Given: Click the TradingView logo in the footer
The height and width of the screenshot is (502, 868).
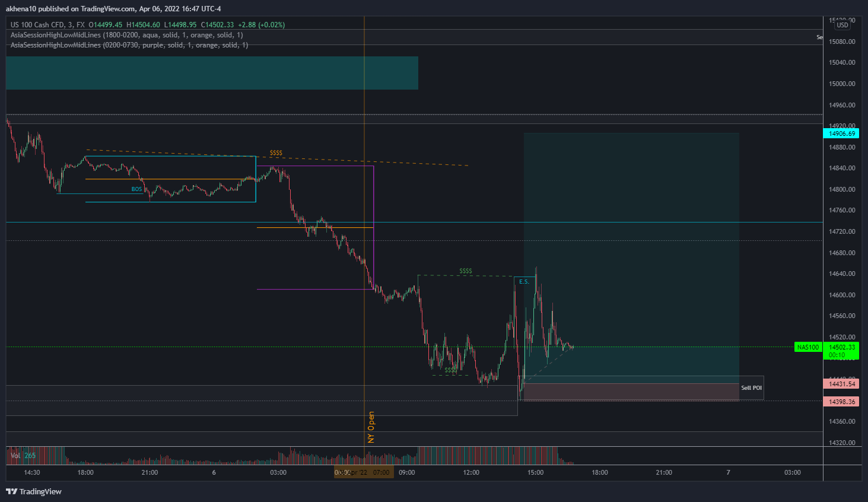Looking at the screenshot, I should 34,491.
